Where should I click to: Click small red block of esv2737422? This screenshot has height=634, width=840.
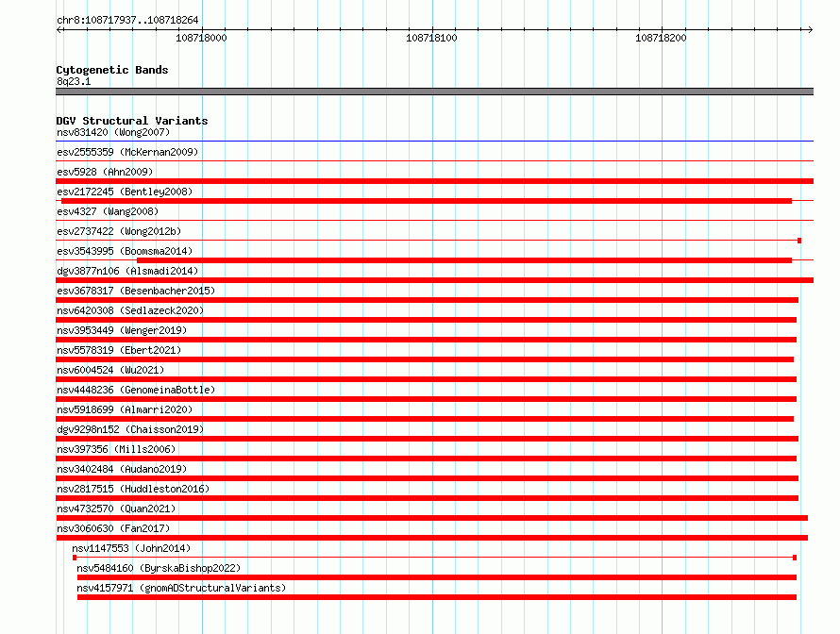pos(799,241)
